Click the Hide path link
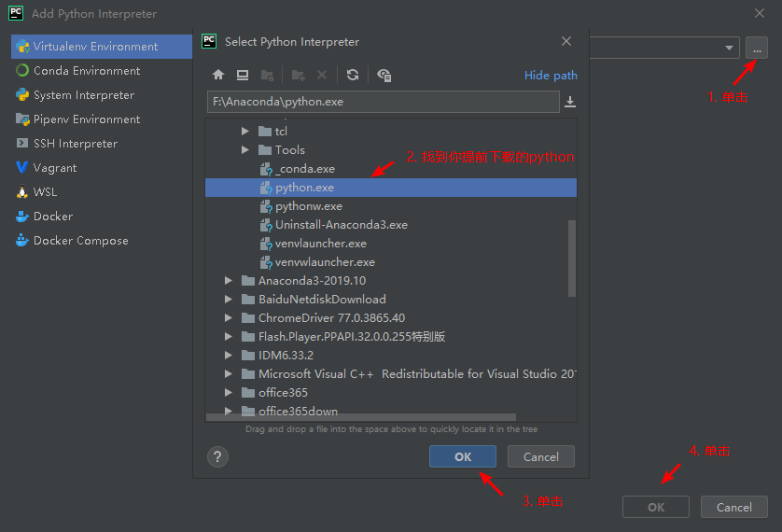The image size is (782, 532). click(x=551, y=76)
